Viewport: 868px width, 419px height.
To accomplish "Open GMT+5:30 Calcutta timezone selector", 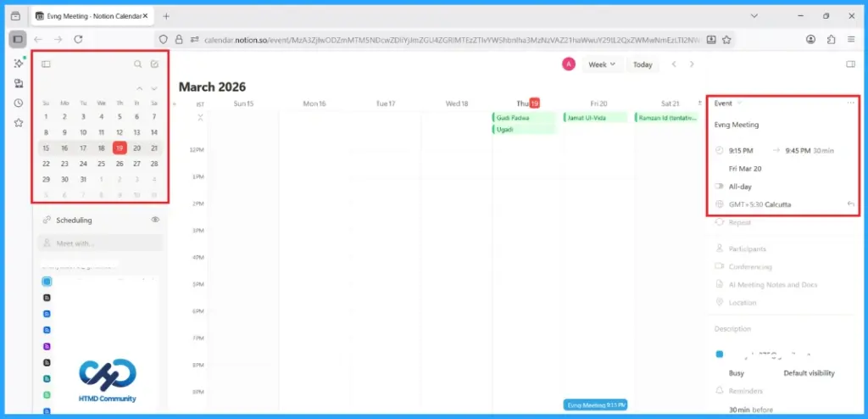I will coord(759,204).
